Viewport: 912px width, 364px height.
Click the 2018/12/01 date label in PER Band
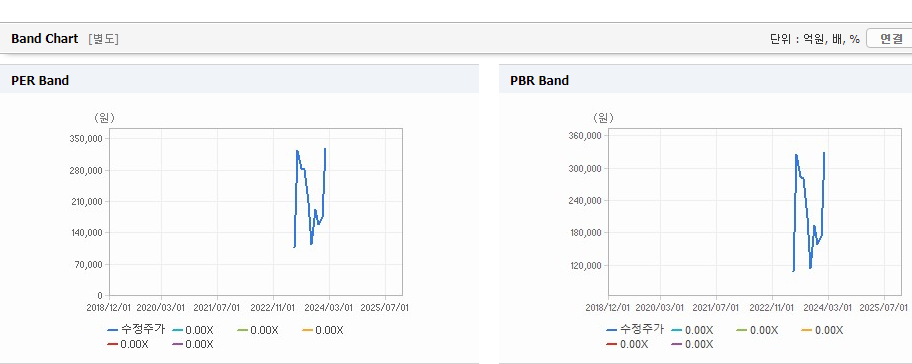(109, 307)
